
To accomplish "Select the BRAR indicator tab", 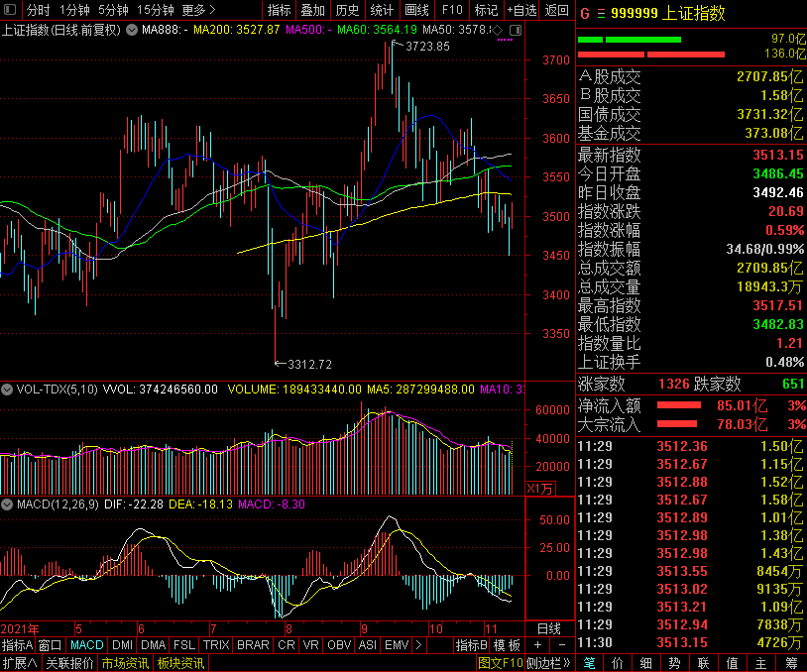I will coord(253,645).
